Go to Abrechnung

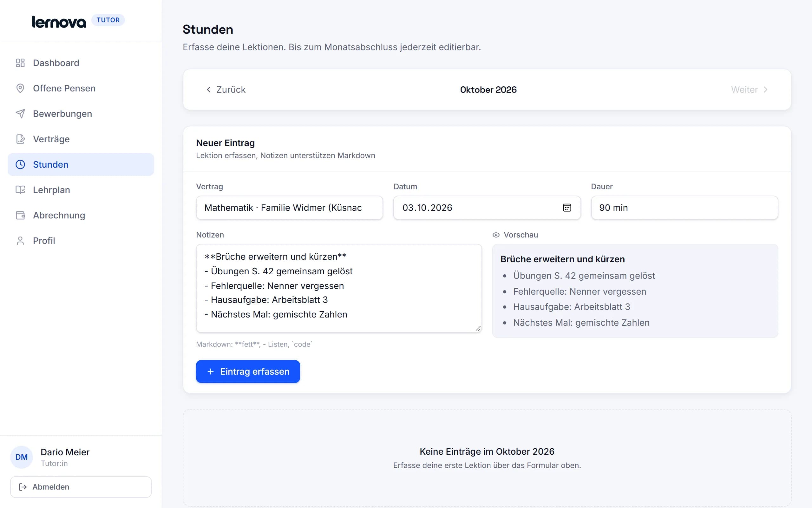tap(81, 215)
